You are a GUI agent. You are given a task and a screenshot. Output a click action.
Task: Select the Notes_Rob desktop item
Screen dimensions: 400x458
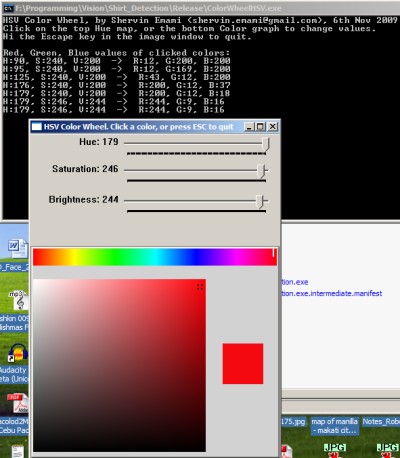point(381,421)
